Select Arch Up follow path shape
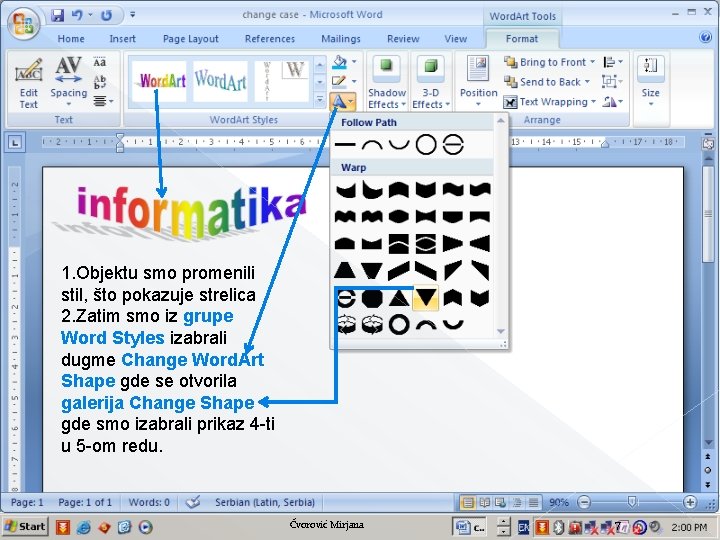 point(372,145)
